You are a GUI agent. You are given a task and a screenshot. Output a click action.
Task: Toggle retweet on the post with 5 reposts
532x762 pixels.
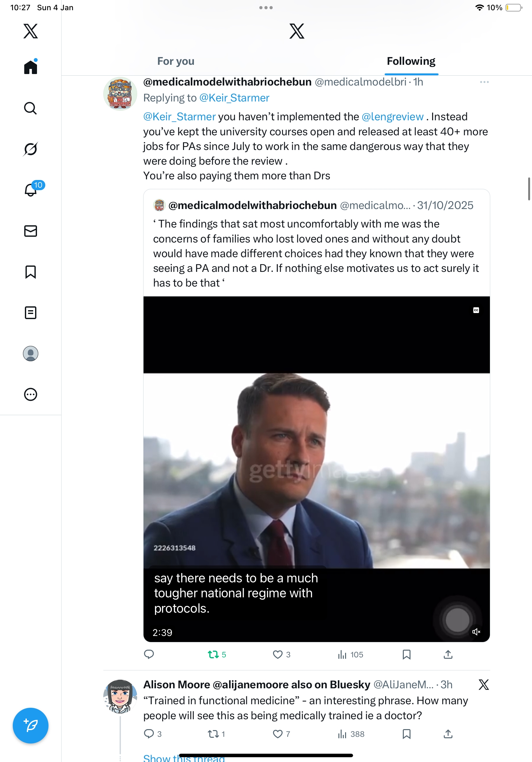[x=213, y=654]
